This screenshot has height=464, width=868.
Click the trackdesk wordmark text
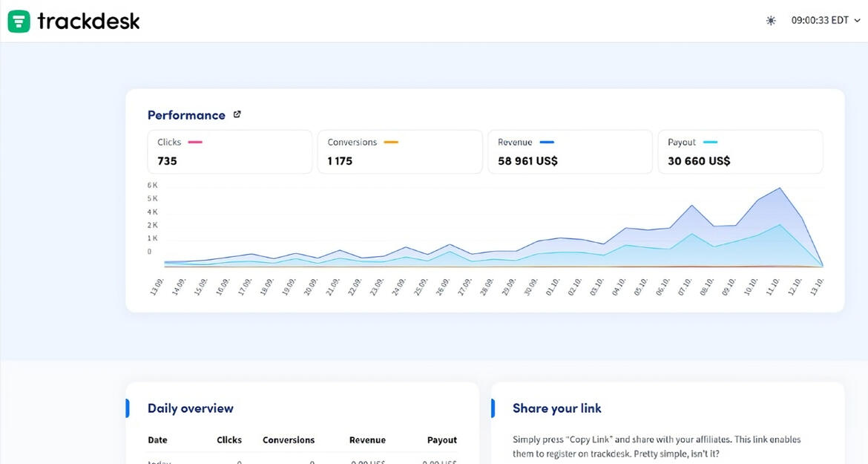click(x=88, y=21)
